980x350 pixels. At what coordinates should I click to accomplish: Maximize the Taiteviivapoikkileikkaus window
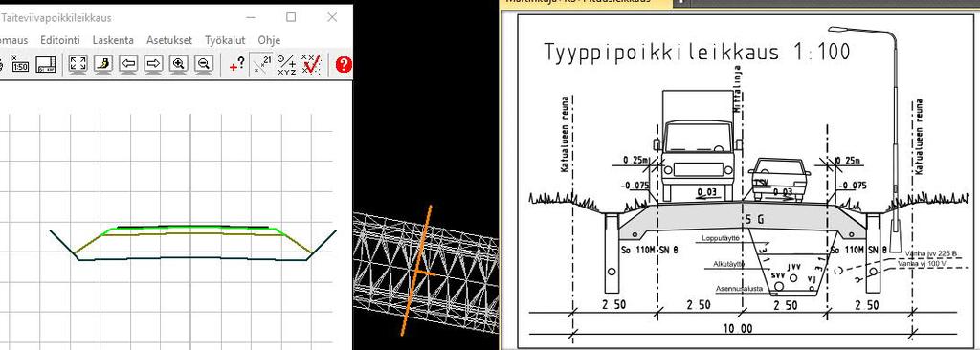pyautogui.click(x=291, y=17)
